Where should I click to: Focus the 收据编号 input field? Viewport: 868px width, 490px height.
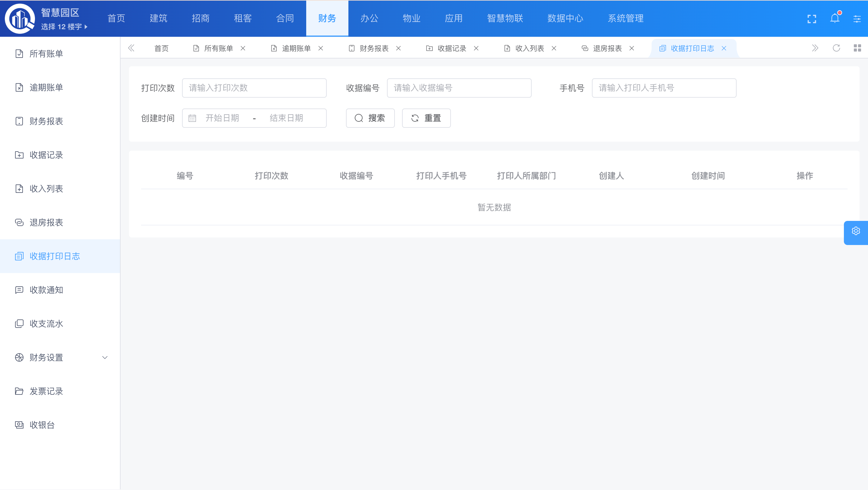click(459, 88)
